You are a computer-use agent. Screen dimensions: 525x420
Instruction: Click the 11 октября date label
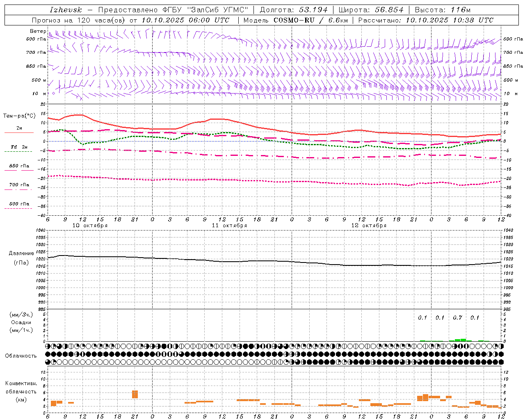pyautogui.click(x=229, y=226)
